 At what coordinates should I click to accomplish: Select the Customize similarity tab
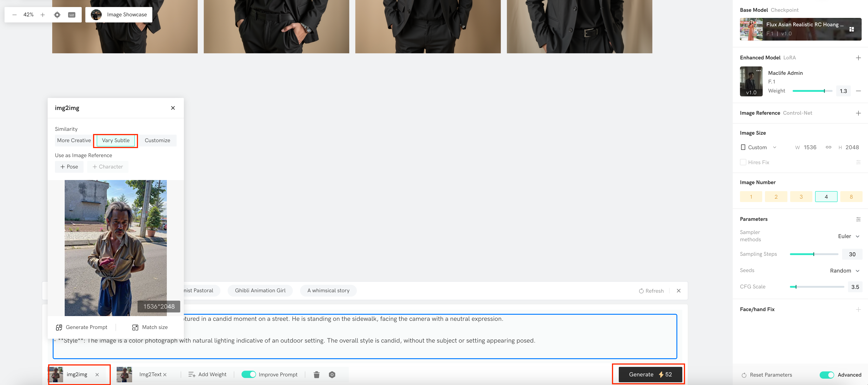[157, 140]
